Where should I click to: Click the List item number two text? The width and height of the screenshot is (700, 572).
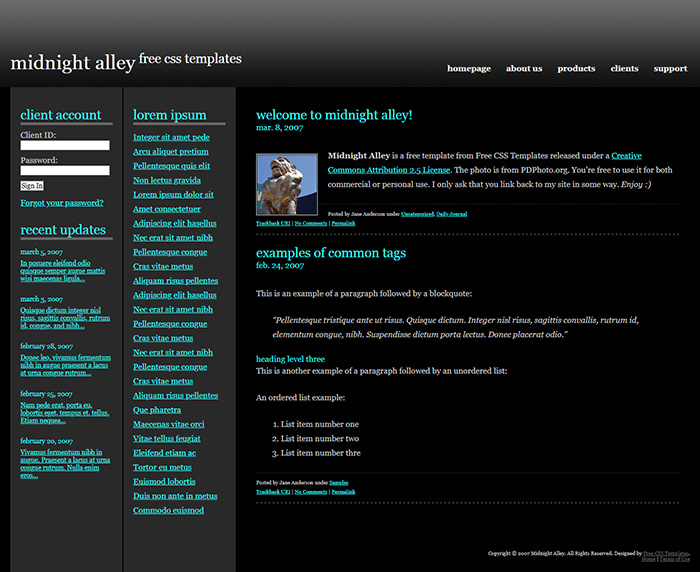[x=320, y=438]
